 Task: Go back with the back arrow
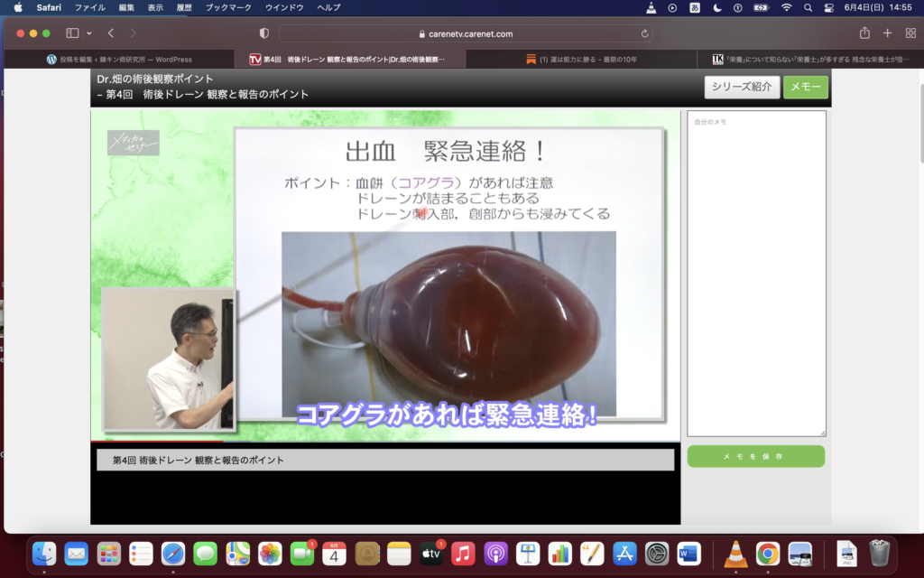click(x=111, y=33)
